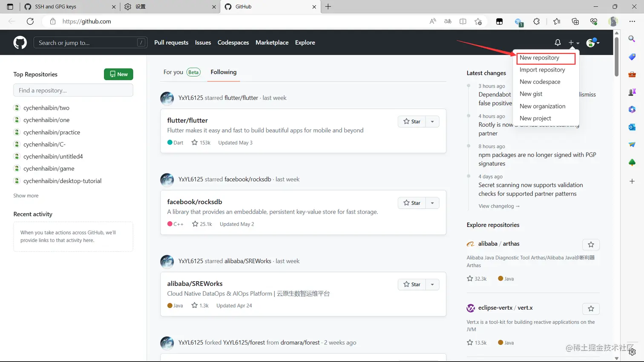Image resolution: width=644 pixels, height=362 pixels.
Task: Open the user avatar menu in header
Action: pyautogui.click(x=592, y=43)
